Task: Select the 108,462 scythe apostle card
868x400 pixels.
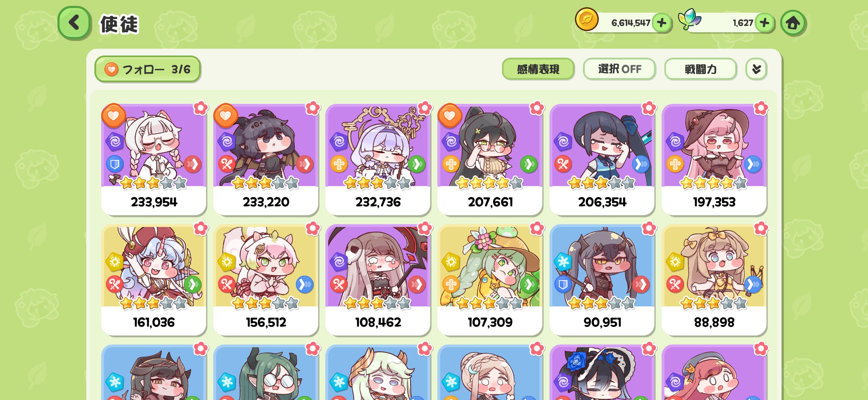Action: click(378, 280)
